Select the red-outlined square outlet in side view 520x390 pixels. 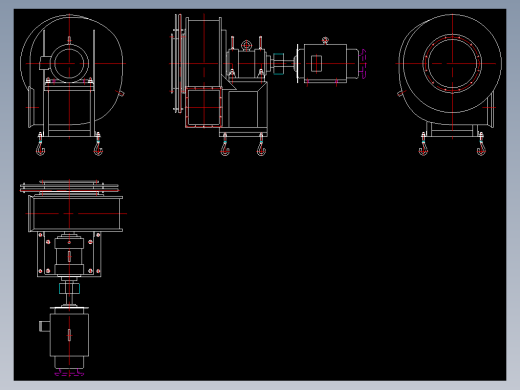coord(204,107)
